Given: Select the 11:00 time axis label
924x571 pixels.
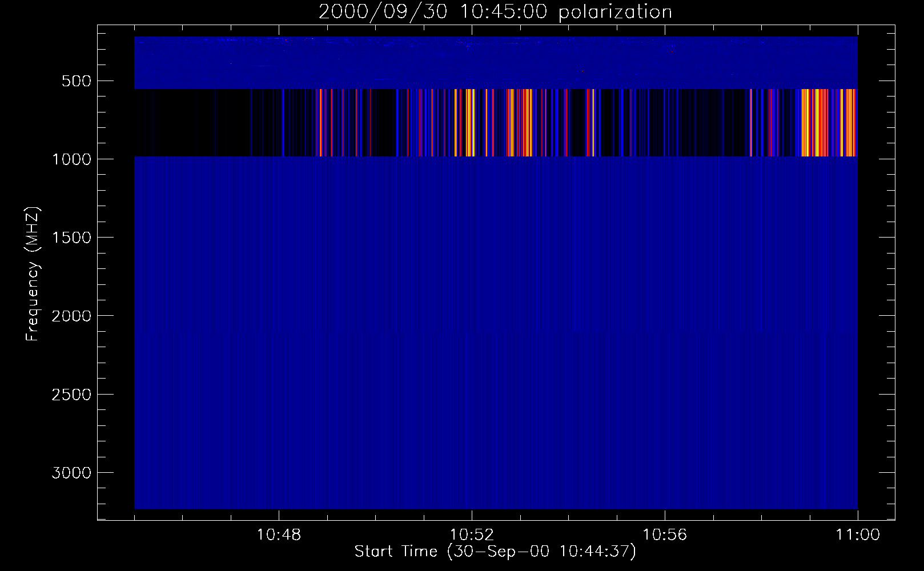Looking at the screenshot, I should coord(857,536).
